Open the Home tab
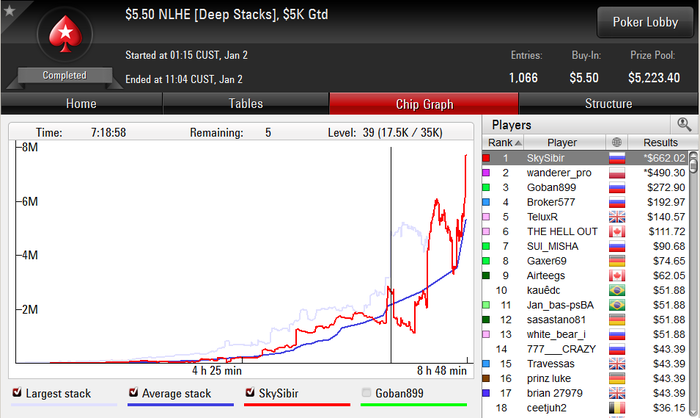The image size is (700, 418). coord(81,104)
